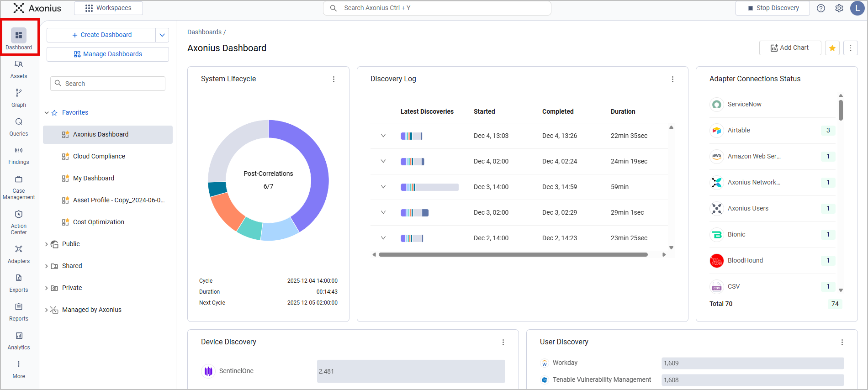
Task: Click the Bionic adapter icon
Action: point(717,235)
